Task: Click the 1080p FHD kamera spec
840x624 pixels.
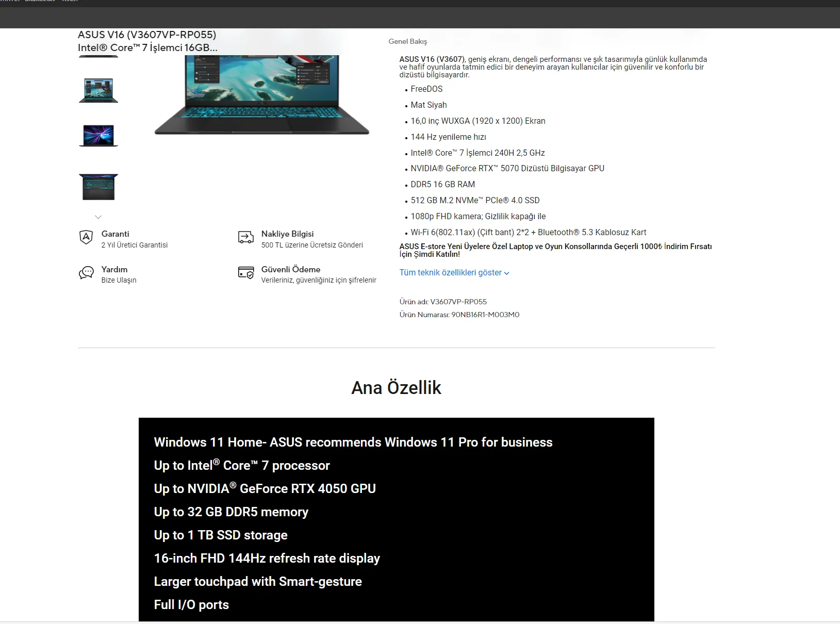Action: coord(478,217)
